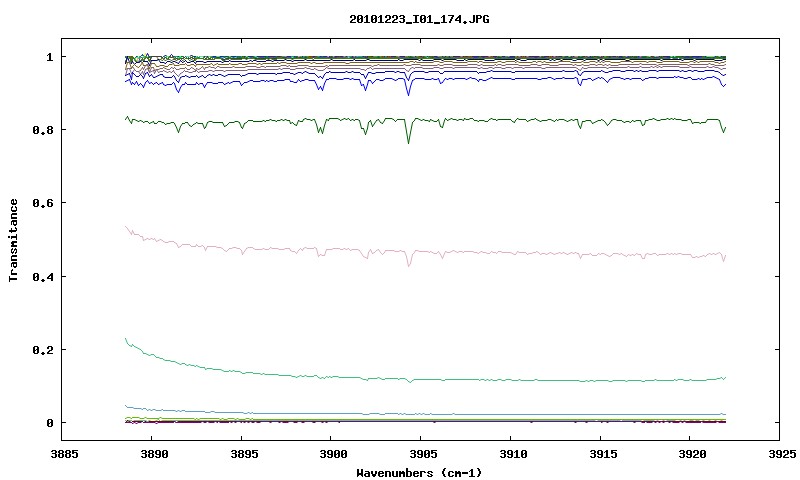Click x-axis tick label 3910
This screenshot has height=480, width=800.
513,454
